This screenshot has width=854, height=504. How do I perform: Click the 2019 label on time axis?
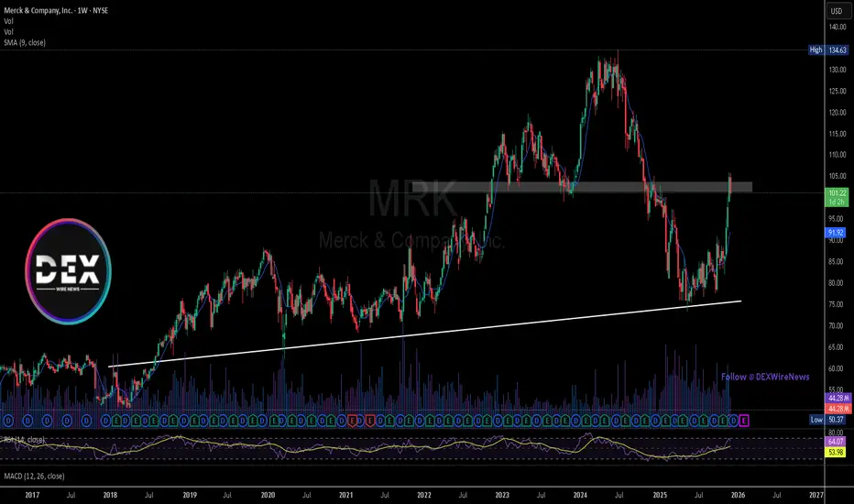[x=190, y=495]
